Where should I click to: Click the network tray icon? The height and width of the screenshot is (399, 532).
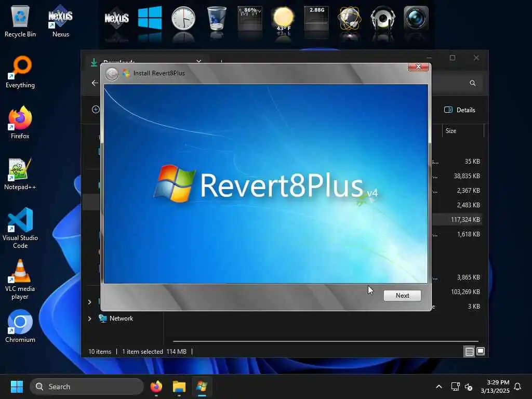[x=455, y=387]
